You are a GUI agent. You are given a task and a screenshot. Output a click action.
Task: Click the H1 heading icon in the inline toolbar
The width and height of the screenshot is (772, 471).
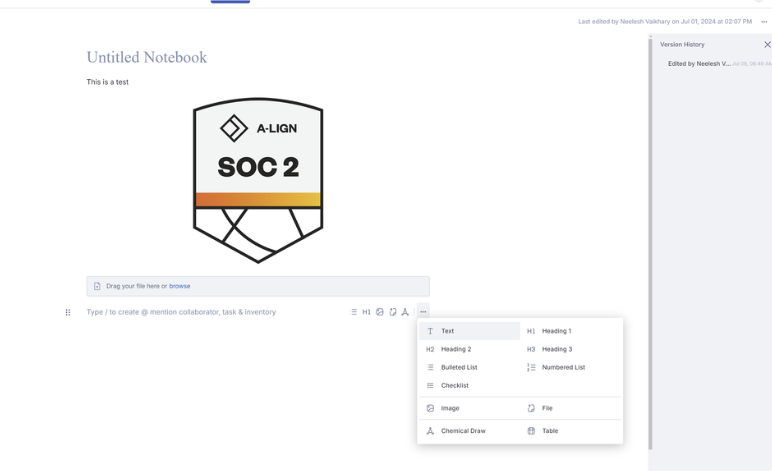click(x=366, y=312)
